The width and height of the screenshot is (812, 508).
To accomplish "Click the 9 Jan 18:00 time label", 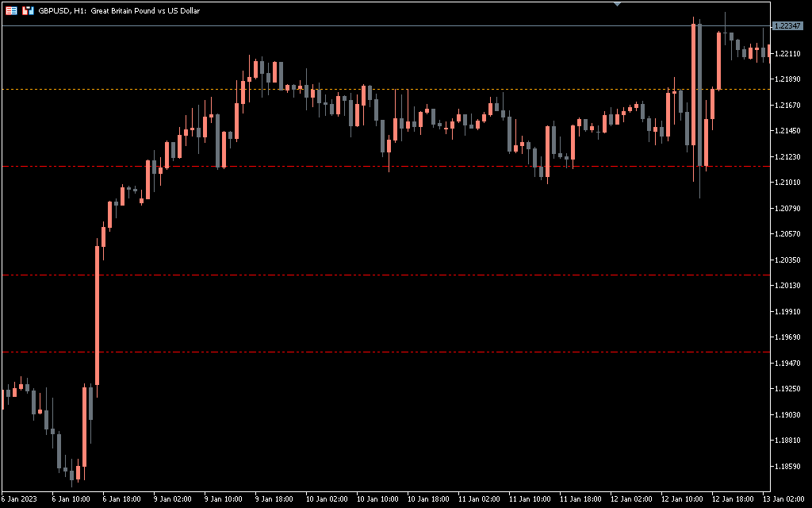I will coord(274,500).
